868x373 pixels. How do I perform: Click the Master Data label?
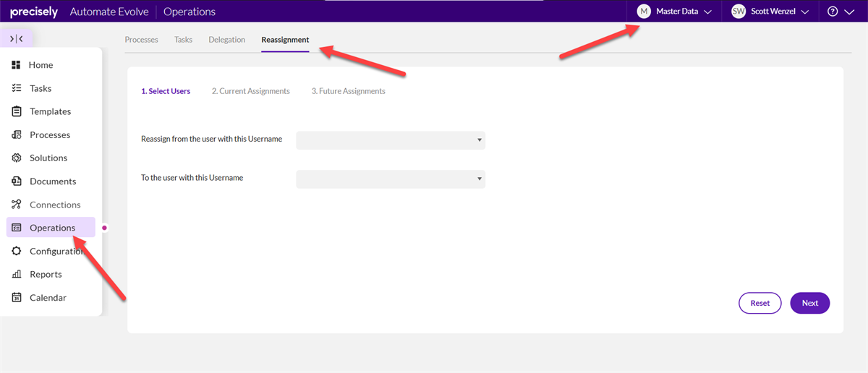pos(677,12)
